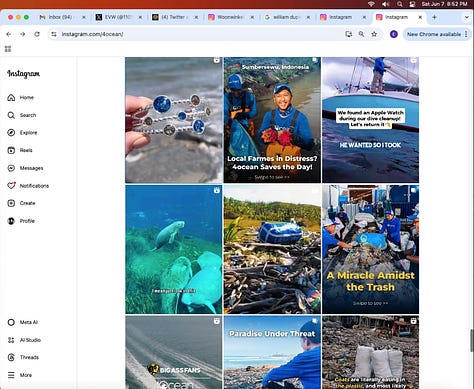The width and height of the screenshot is (474, 389).
Task: Reload the Instagram page
Action: (x=37, y=34)
